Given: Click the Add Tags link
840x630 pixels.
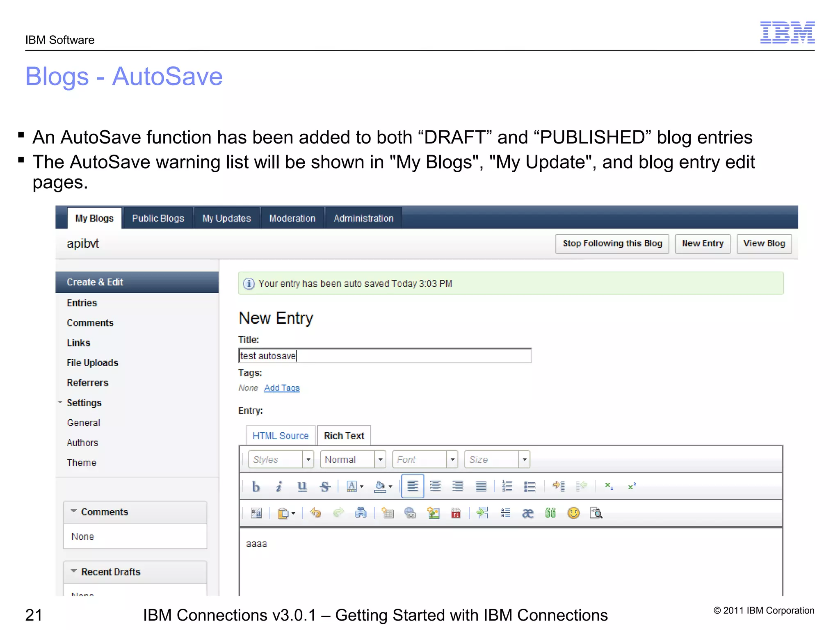Looking at the screenshot, I should [x=282, y=388].
